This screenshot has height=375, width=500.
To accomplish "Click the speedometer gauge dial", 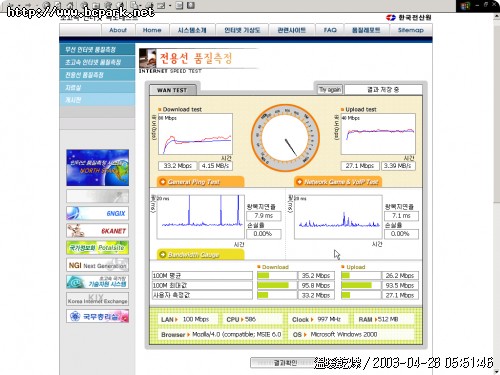I will click(285, 138).
